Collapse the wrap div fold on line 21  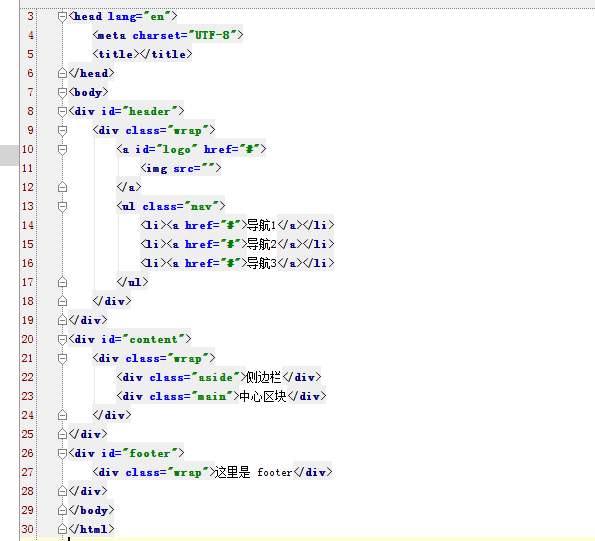[63, 358]
